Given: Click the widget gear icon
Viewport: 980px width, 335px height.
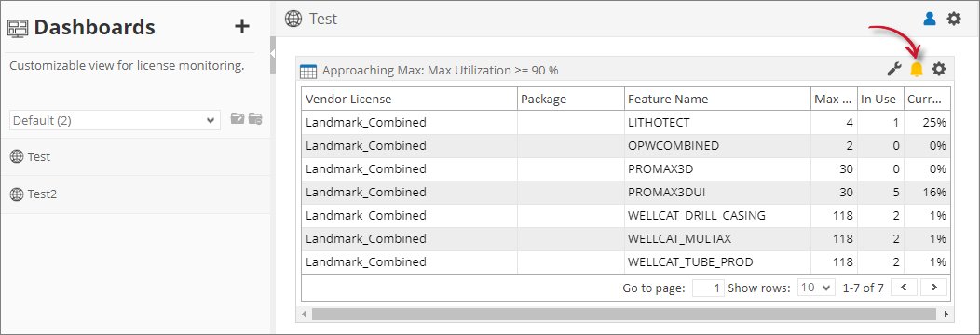Looking at the screenshot, I should click(x=939, y=69).
